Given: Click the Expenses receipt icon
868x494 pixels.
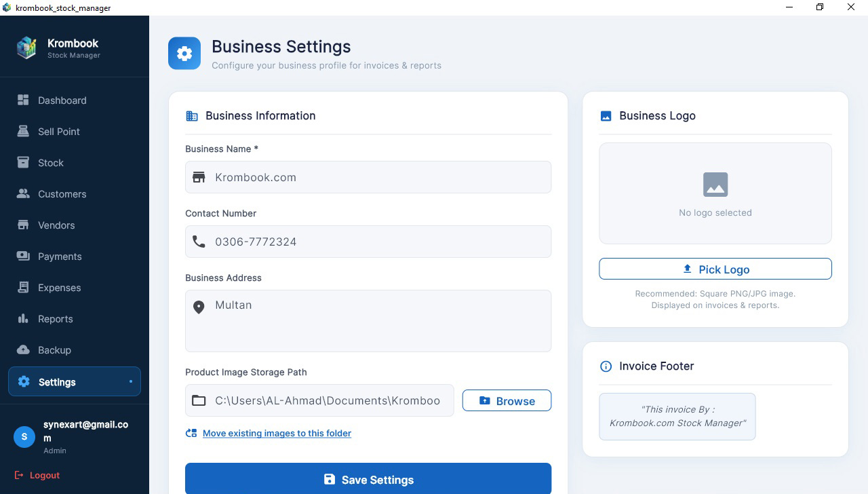Looking at the screenshot, I should [23, 288].
